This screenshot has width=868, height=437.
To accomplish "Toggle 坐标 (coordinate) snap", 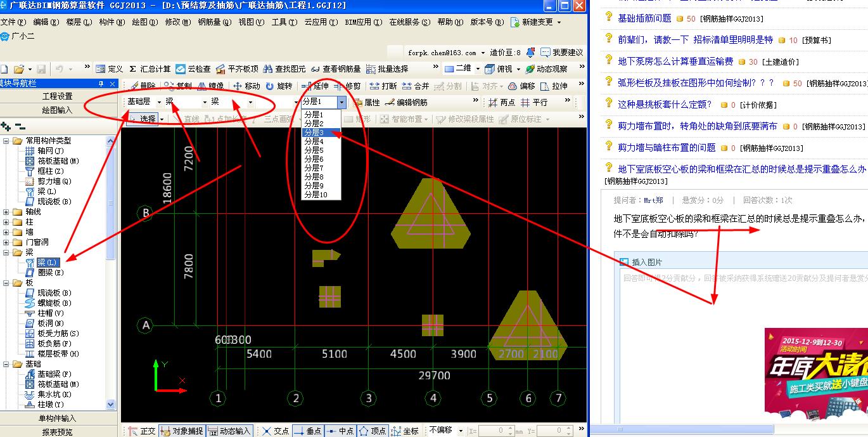I will tap(405, 431).
